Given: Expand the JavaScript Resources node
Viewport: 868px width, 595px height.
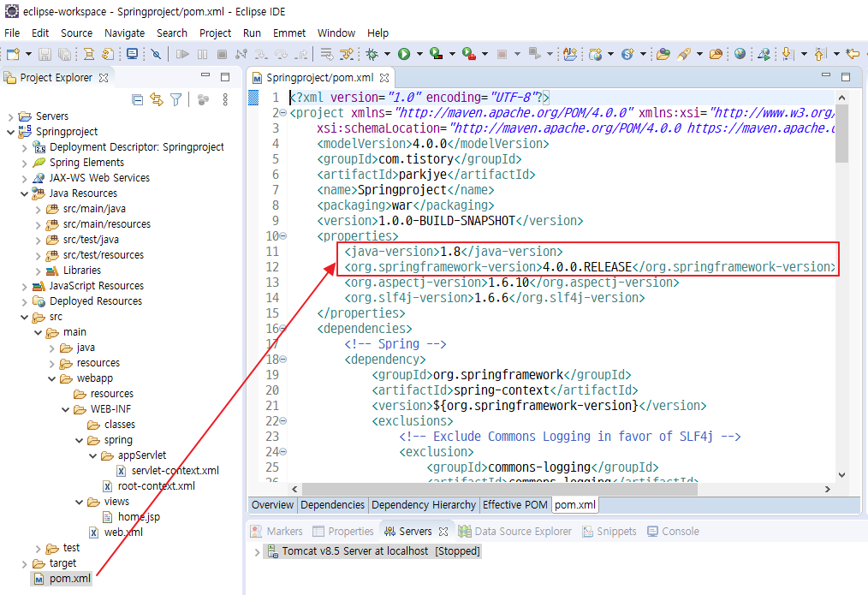Looking at the screenshot, I should pos(24,286).
